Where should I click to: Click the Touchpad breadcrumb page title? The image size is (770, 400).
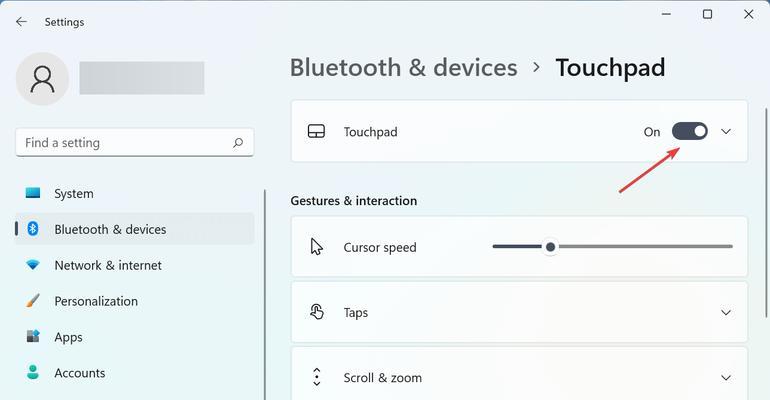[610, 68]
